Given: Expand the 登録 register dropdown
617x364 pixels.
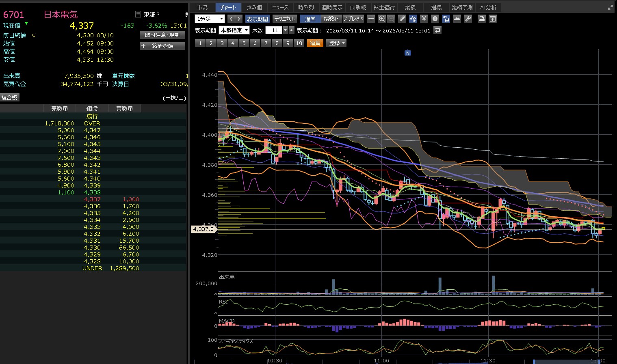Looking at the screenshot, I should tap(336, 43).
